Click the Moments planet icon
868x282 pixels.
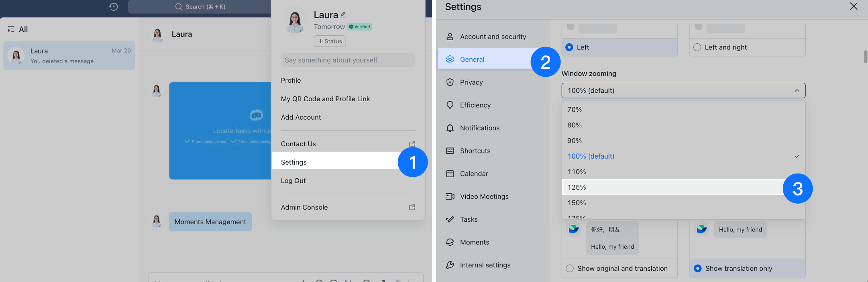[450, 242]
